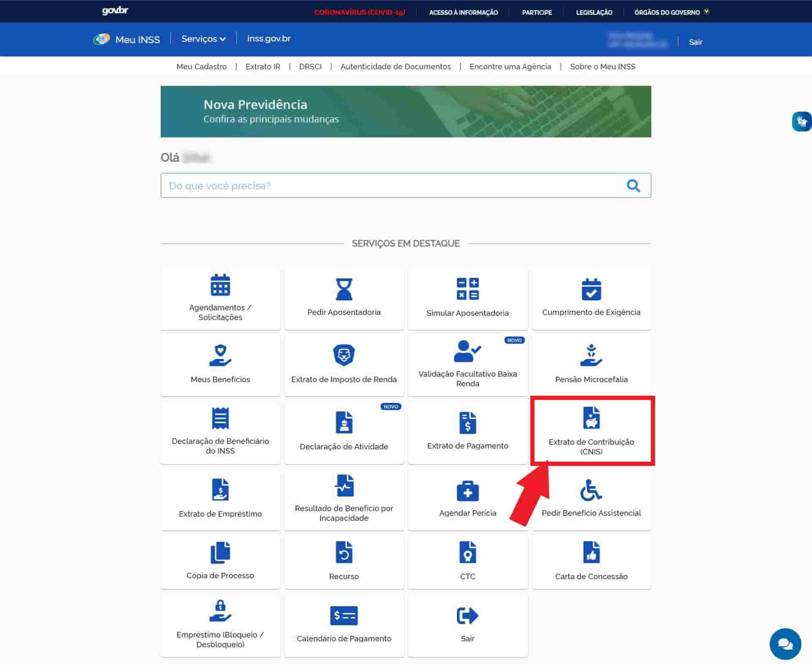The image size is (812, 665).
Task: Open Coronavírus (COVID-19) link
Action: (x=359, y=12)
